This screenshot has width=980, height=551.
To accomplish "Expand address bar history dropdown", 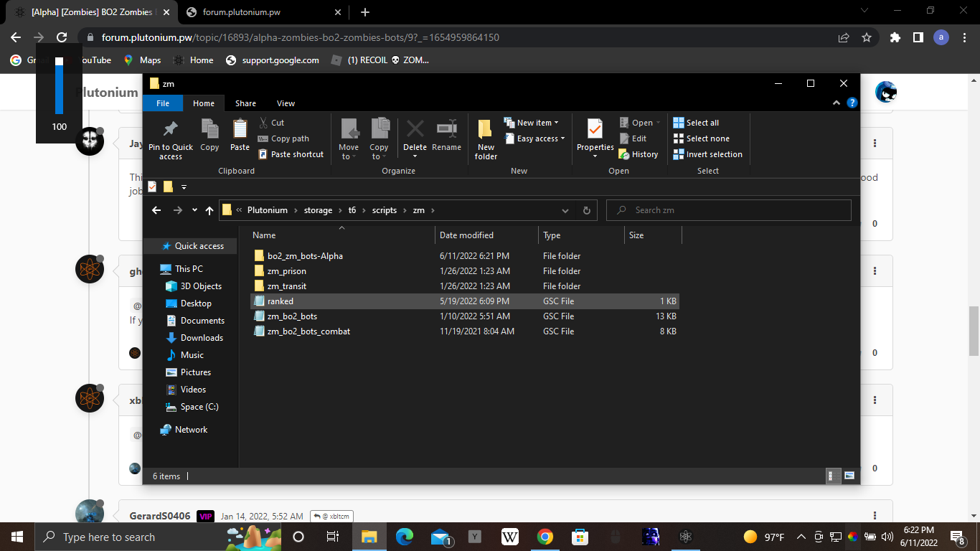I will 567,210.
